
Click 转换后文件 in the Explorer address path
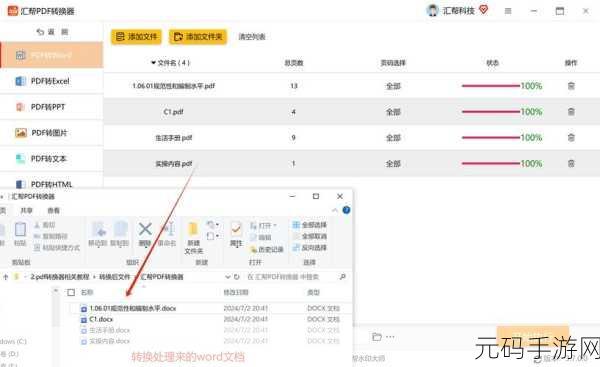click(x=114, y=277)
